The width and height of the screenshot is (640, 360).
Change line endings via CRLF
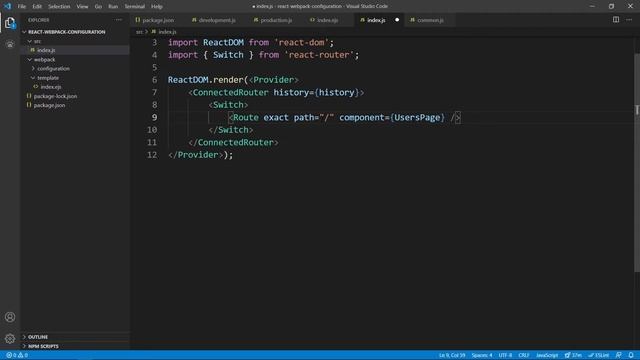click(524, 355)
